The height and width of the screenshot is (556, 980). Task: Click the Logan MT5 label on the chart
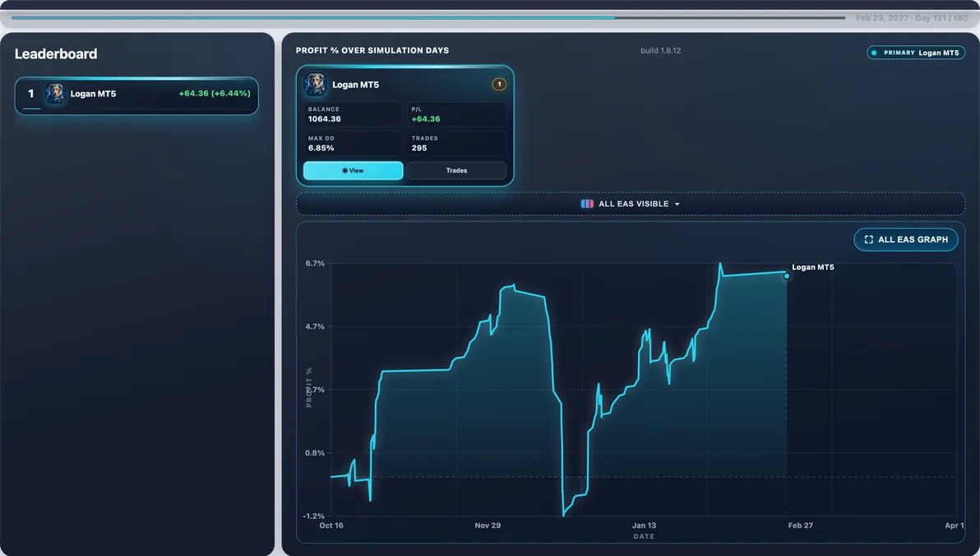(812, 267)
